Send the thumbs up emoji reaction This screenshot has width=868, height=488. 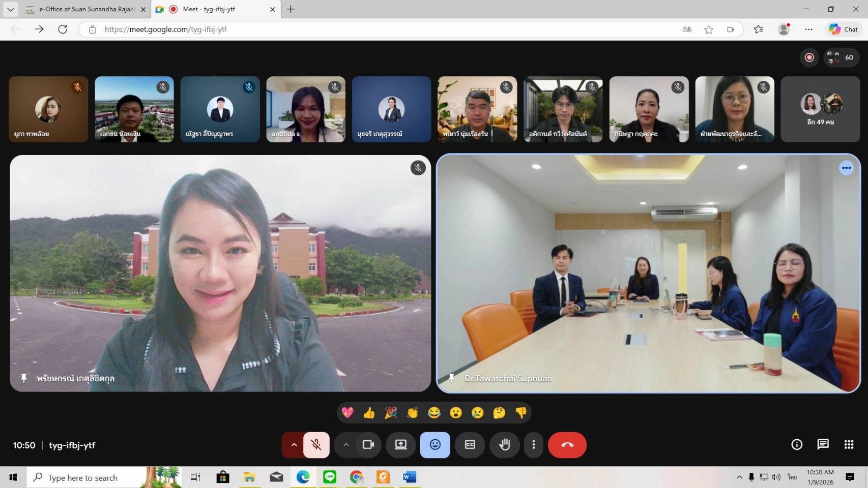click(369, 413)
